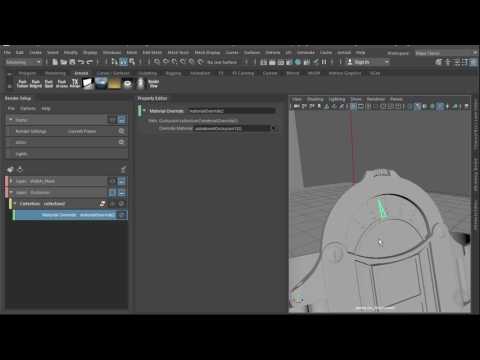Click the Redo arrow icon
The image size is (480, 360).
[89, 62]
